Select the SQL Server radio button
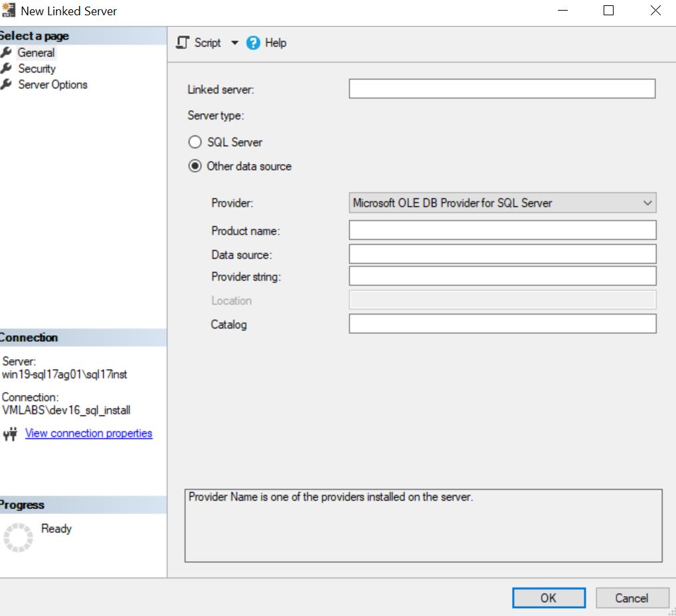The width and height of the screenshot is (676, 616). pyautogui.click(x=195, y=141)
